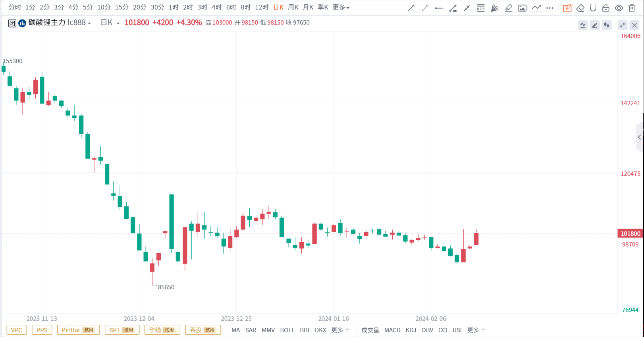Toggle magnet snap mode
Viewport: 644px width, 337px height.
click(x=593, y=8)
